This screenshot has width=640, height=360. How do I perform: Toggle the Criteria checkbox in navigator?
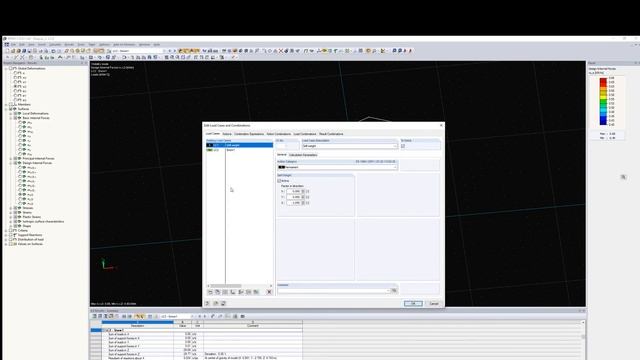(11, 231)
